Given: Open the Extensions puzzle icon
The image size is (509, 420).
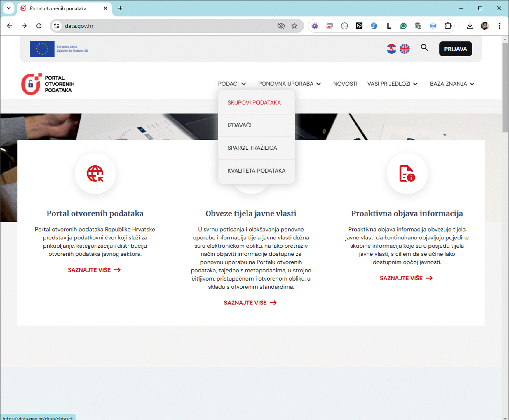Looking at the screenshot, I should 448,26.
